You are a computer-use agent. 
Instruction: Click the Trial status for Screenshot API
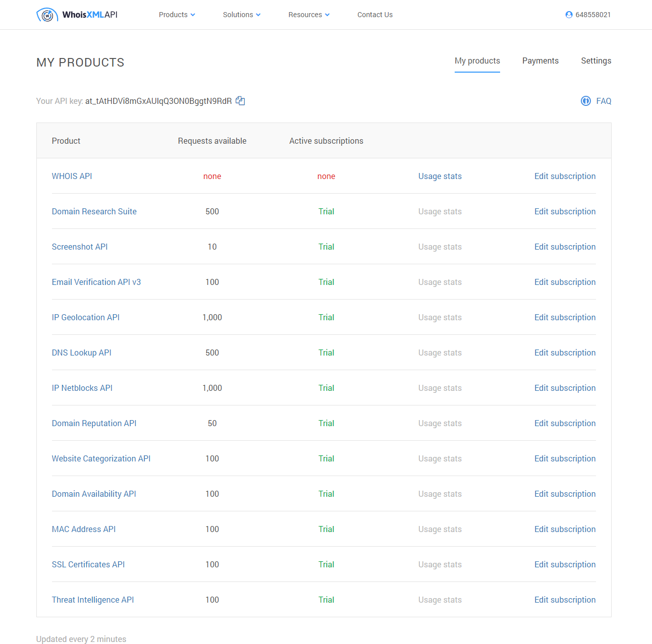pos(327,247)
